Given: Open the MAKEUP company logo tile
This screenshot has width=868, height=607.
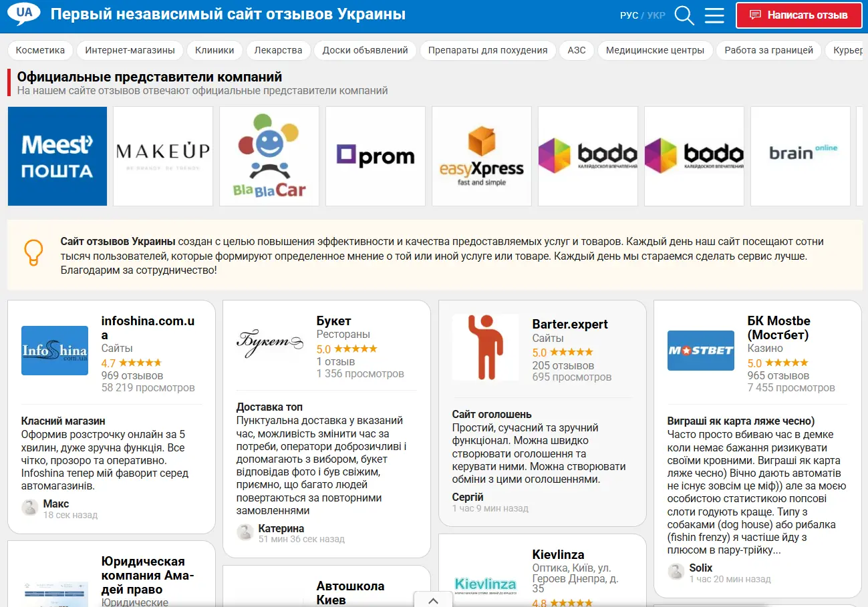Looking at the screenshot, I should click(163, 156).
